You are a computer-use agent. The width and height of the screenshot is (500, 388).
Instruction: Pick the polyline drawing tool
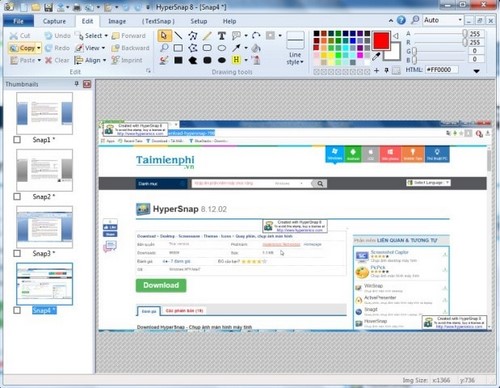point(193,35)
